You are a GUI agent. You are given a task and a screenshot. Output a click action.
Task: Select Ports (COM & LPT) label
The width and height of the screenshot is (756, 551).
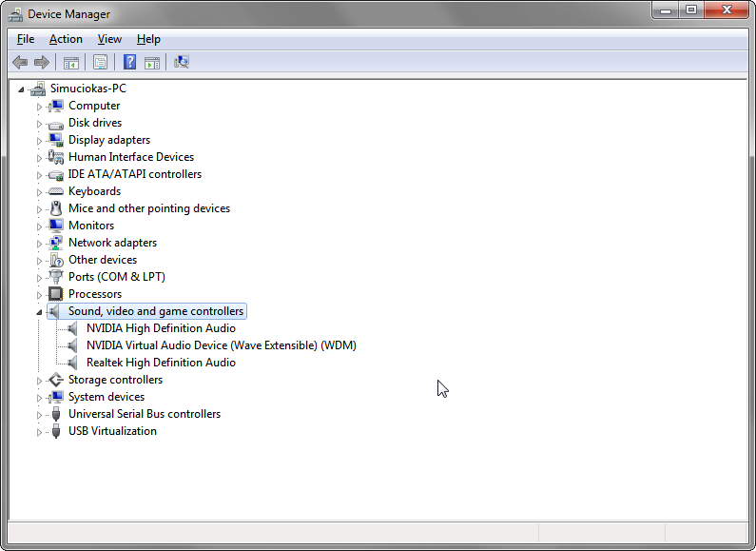[117, 277]
